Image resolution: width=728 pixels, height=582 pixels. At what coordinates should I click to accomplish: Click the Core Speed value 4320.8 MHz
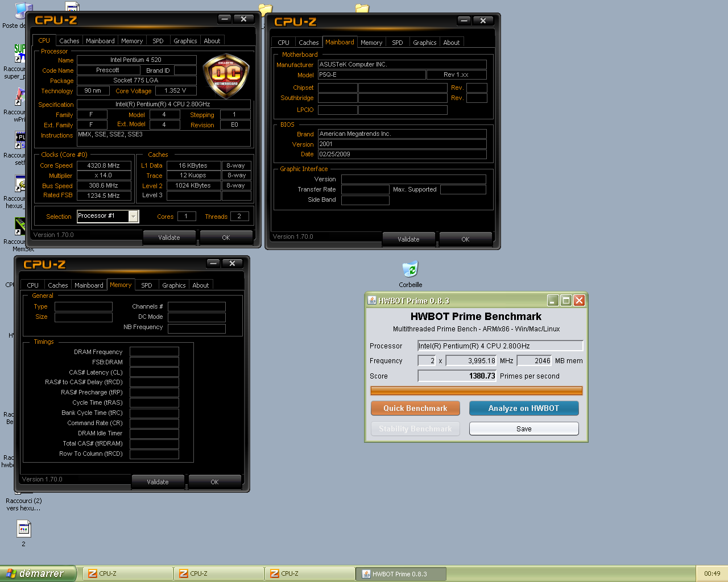(104, 165)
